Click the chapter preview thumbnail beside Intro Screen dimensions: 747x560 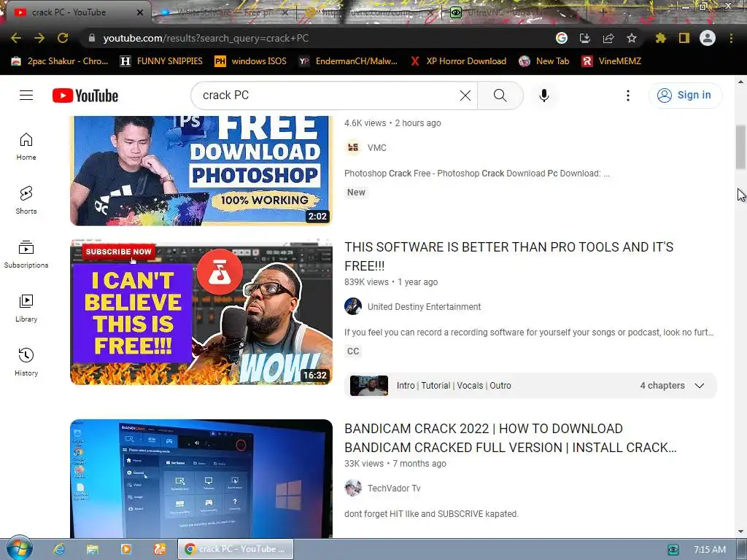click(369, 386)
